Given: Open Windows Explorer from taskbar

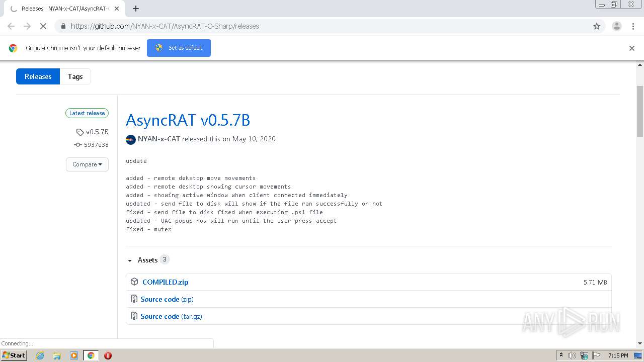Looking at the screenshot, I should click(57, 355).
